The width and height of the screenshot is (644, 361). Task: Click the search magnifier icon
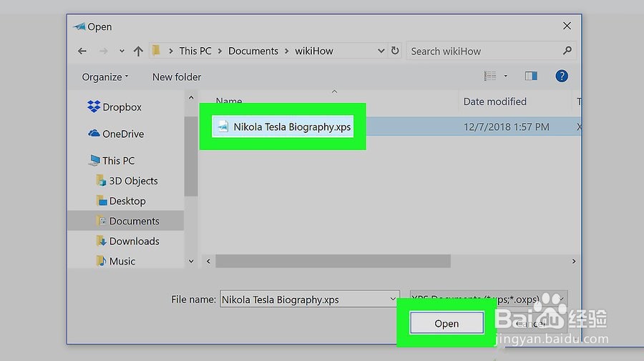[x=567, y=51]
